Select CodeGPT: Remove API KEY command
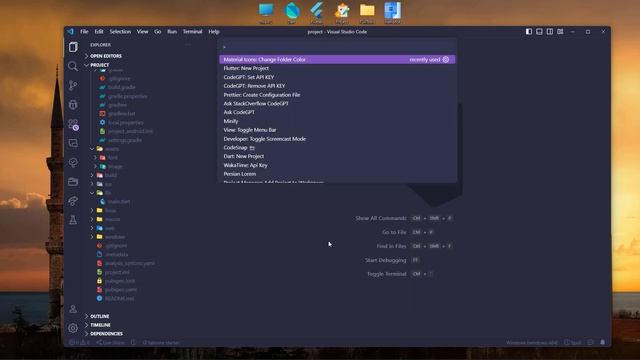The height and width of the screenshot is (360, 640). click(x=337, y=86)
